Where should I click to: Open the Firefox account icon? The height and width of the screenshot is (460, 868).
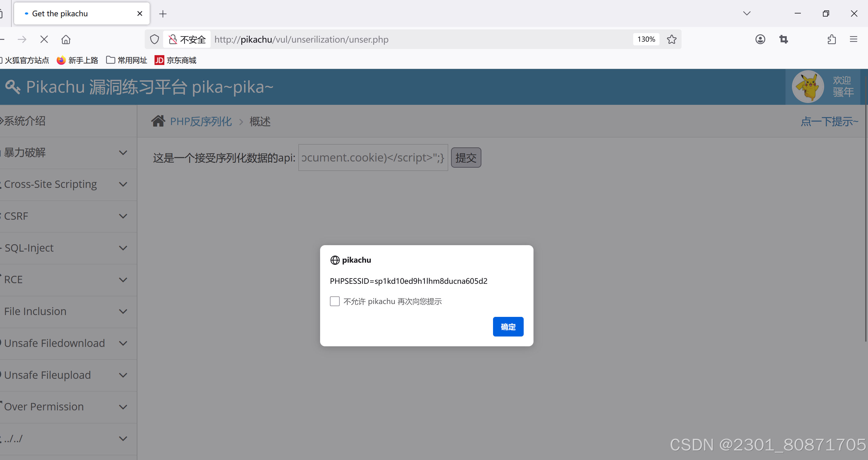click(x=760, y=40)
